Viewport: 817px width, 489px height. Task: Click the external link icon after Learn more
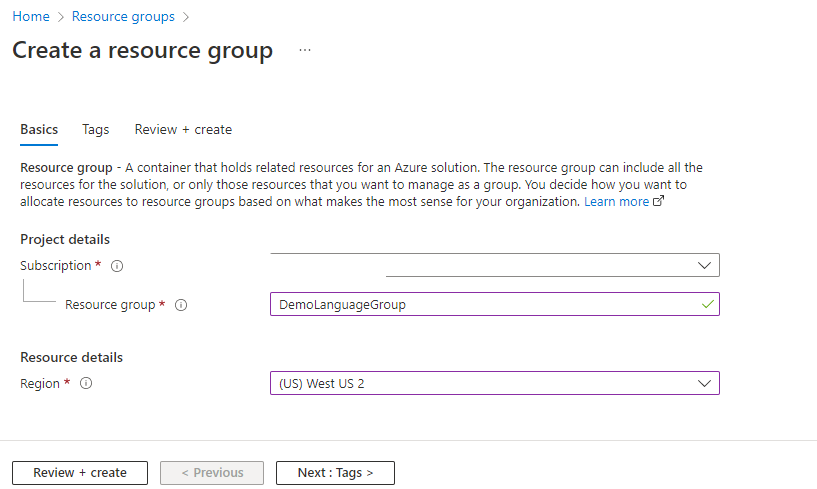click(659, 201)
